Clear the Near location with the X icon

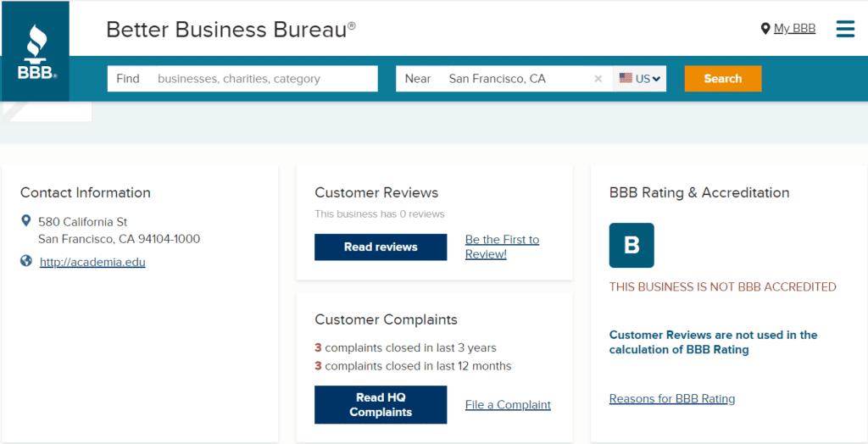click(598, 79)
